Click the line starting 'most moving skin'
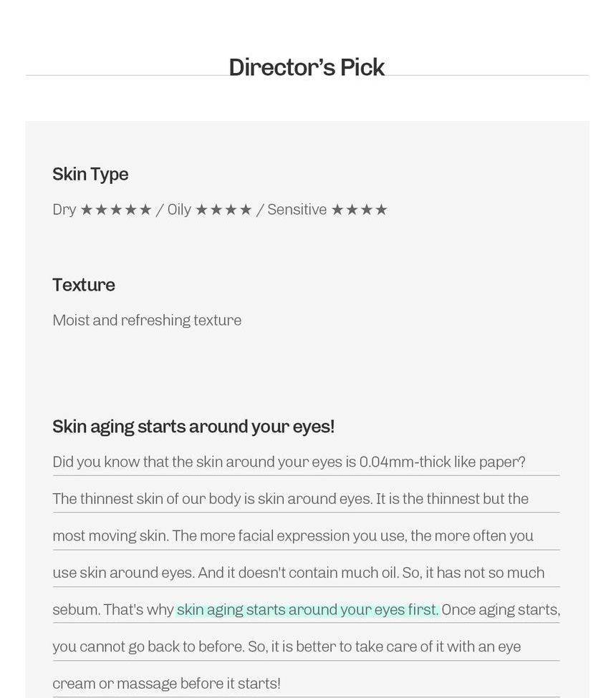 292,536
